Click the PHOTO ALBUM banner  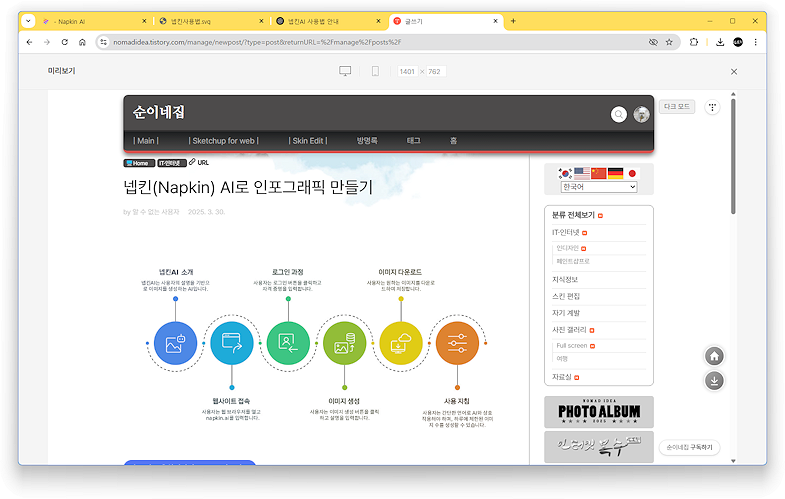(x=599, y=412)
